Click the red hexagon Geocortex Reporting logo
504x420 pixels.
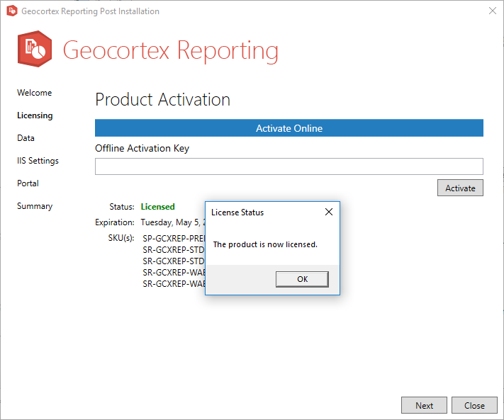35,50
